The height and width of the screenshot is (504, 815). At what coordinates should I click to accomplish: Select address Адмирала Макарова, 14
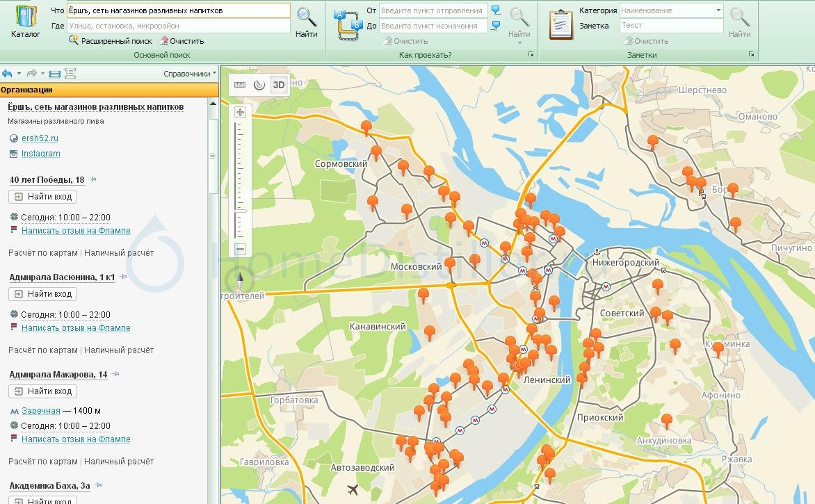pyautogui.click(x=58, y=375)
